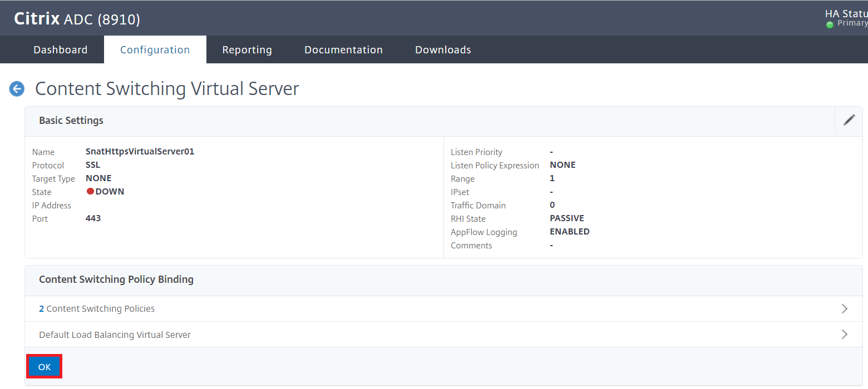The width and height of the screenshot is (868, 389).
Task: Open the Reporting tab
Action: [247, 49]
